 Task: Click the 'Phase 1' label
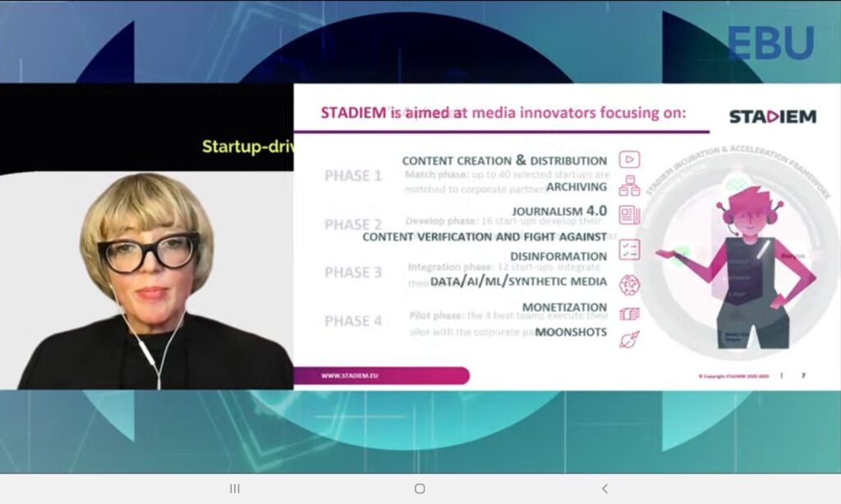tap(353, 176)
